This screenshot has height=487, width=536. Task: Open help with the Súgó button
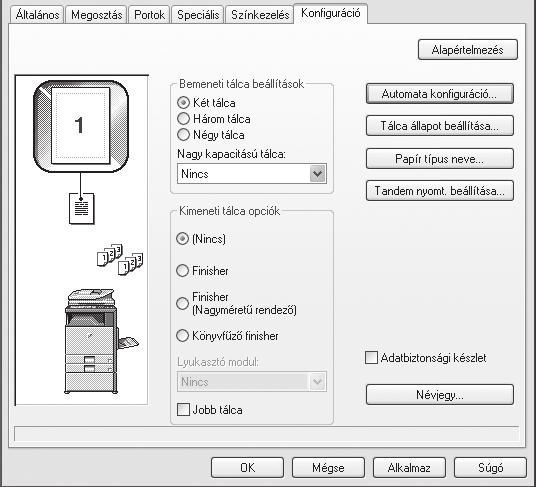point(490,468)
